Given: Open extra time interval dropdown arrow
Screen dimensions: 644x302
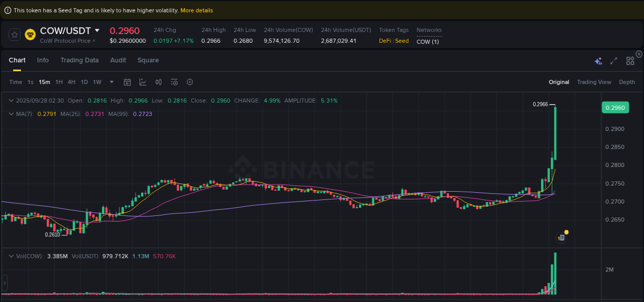Looking at the screenshot, I should point(111,82).
